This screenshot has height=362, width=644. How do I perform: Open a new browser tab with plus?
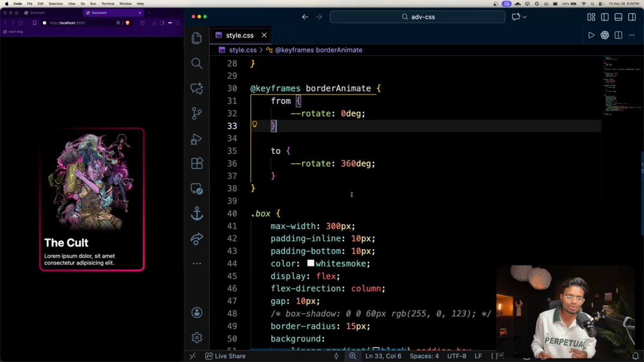[x=149, y=12]
